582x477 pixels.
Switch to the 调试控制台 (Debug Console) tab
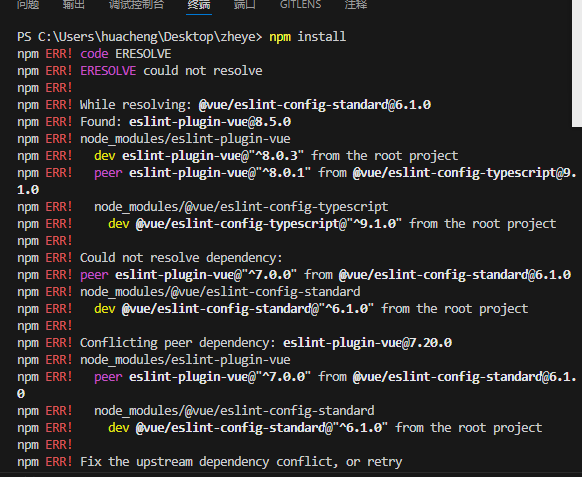(x=136, y=5)
